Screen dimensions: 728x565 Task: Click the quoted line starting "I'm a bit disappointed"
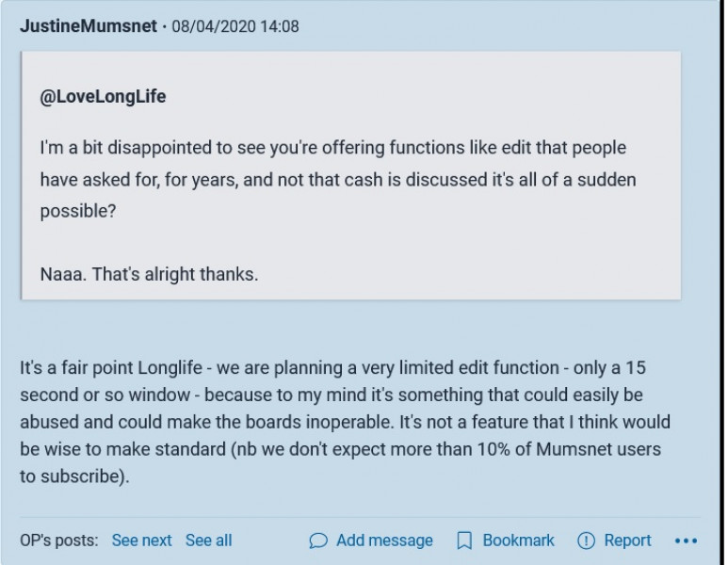point(332,149)
